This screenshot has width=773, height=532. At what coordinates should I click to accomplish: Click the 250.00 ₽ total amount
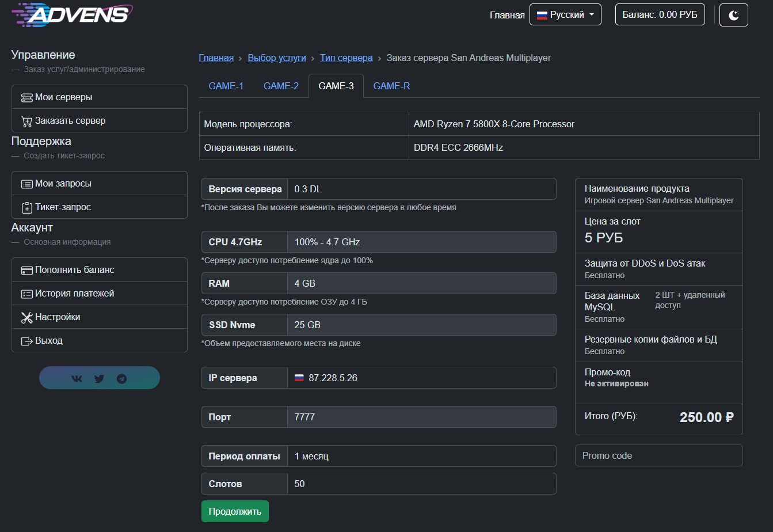[707, 417]
